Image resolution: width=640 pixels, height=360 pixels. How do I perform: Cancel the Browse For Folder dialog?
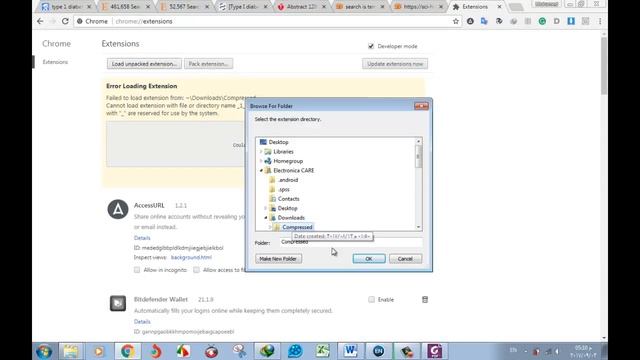[x=405, y=259]
